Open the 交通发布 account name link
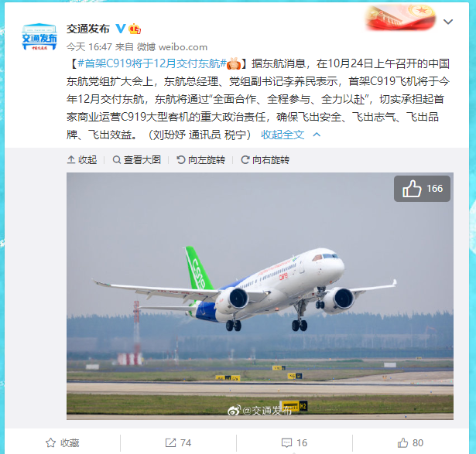Image resolution: width=476 pixels, height=454 pixels. 88,29
